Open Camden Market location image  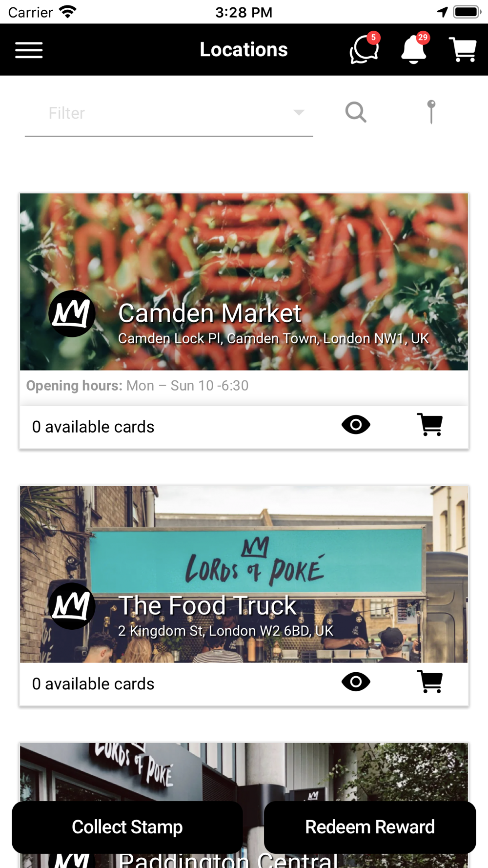click(x=244, y=282)
